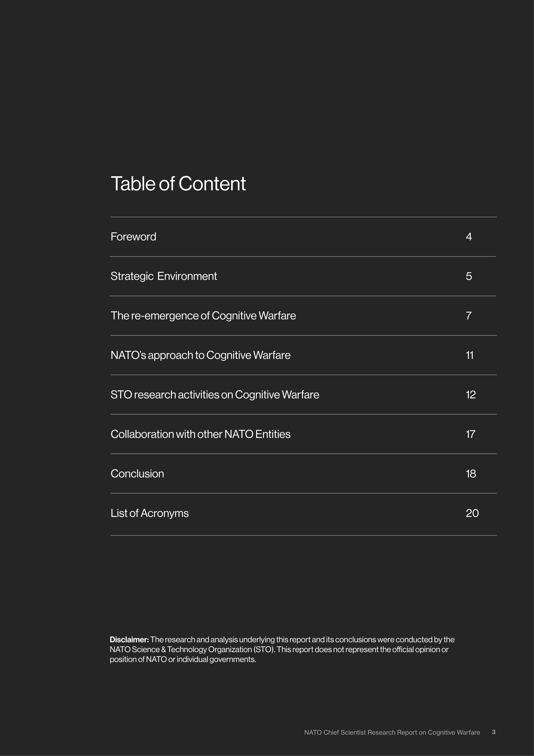
Task: Click page number 4 beside Foreword
Action: click(x=469, y=237)
